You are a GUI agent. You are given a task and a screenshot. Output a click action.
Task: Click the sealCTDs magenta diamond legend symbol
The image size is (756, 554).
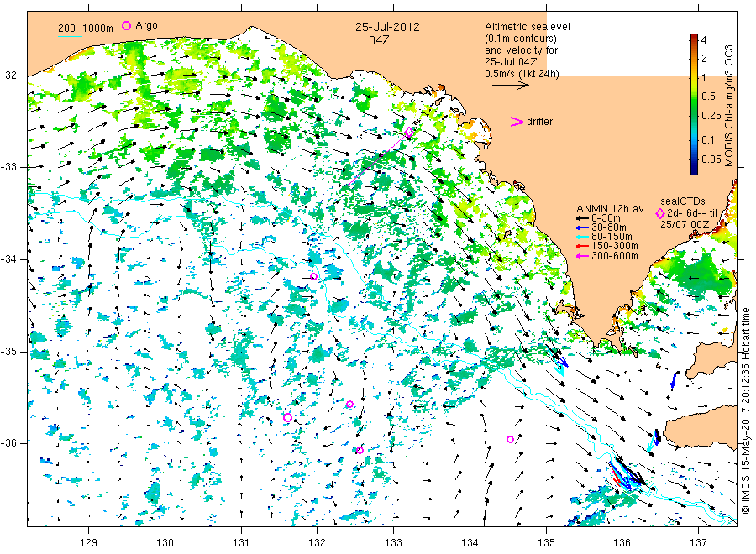click(660, 214)
